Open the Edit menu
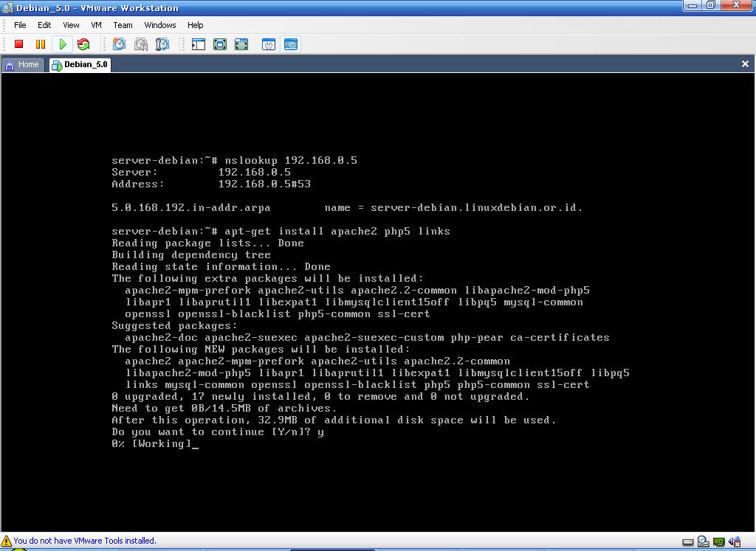This screenshot has height=551, width=756. click(x=44, y=25)
